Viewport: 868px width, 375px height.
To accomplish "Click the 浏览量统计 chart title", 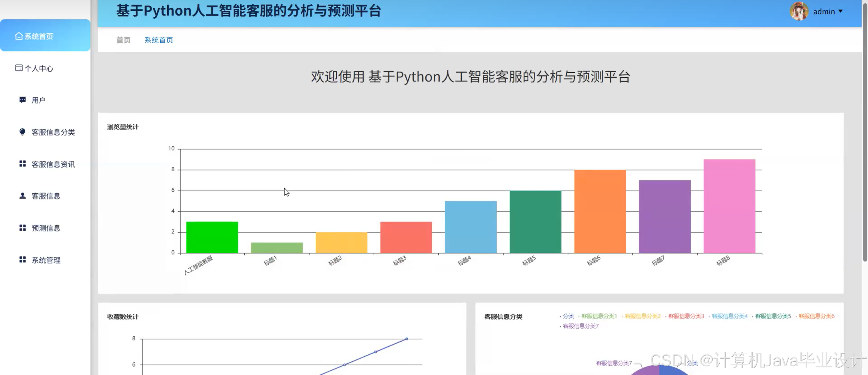I will pyautogui.click(x=123, y=127).
